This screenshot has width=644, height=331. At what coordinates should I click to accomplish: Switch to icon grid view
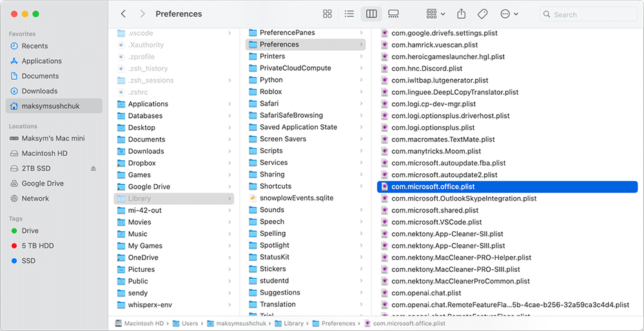click(327, 14)
